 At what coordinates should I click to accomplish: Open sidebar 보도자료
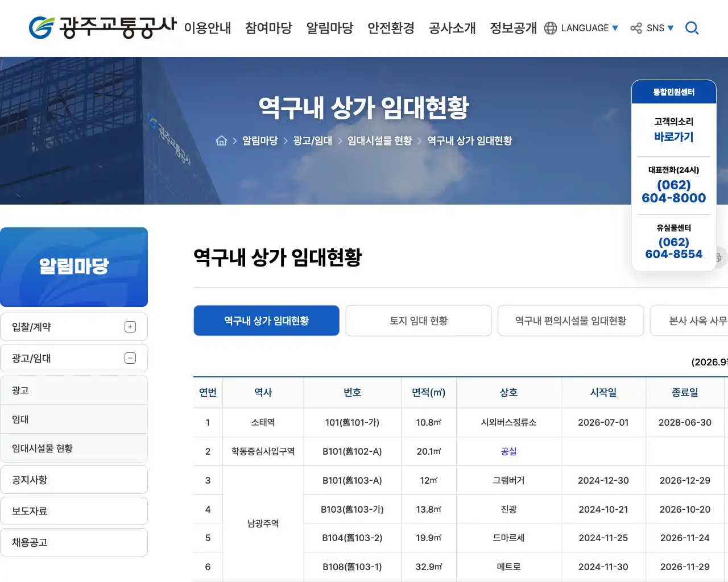pyautogui.click(x=74, y=511)
